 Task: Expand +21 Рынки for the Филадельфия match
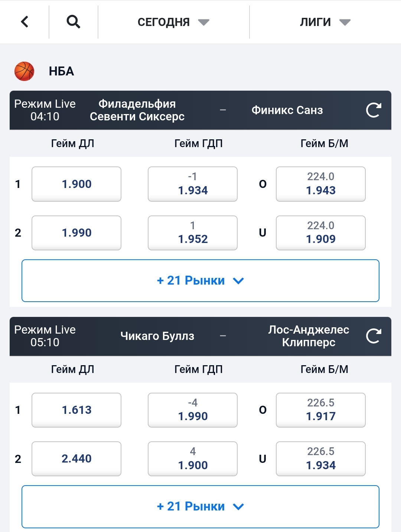click(x=200, y=280)
